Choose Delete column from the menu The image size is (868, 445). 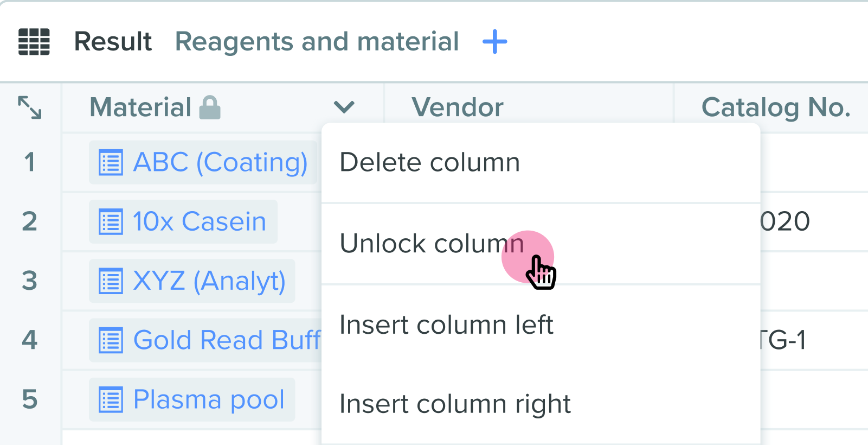coord(429,162)
